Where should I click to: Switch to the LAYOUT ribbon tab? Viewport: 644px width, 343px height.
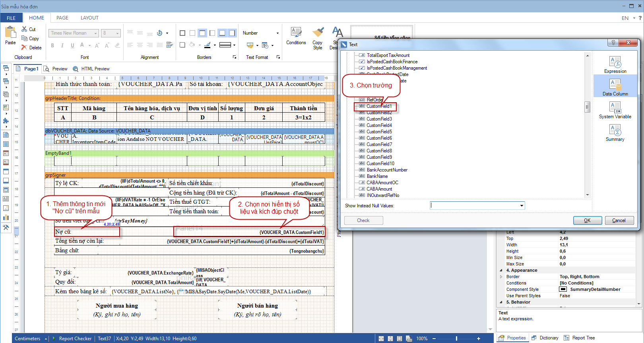coord(89,18)
